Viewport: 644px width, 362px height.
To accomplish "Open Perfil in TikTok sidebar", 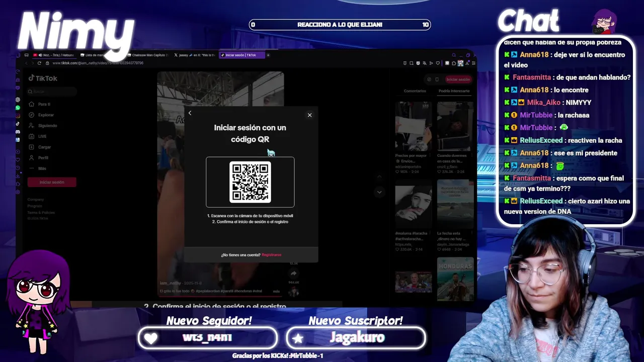I will (x=39, y=158).
